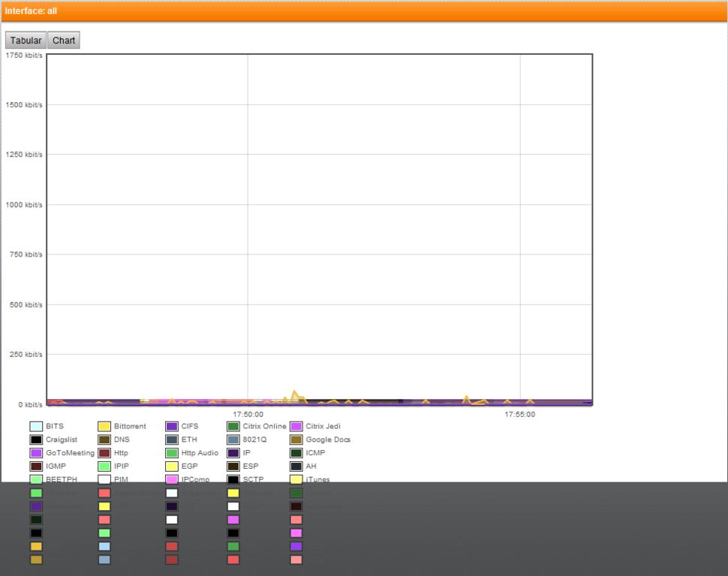Toggle the ETH protocol legend swatch
This screenshot has width=728, height=576.
[x=172, y=440]
